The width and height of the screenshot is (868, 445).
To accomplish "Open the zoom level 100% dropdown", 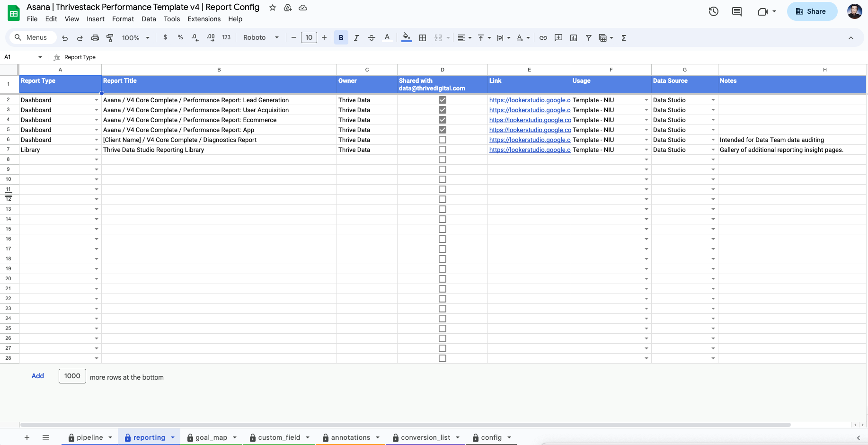I will coord(135,38).
